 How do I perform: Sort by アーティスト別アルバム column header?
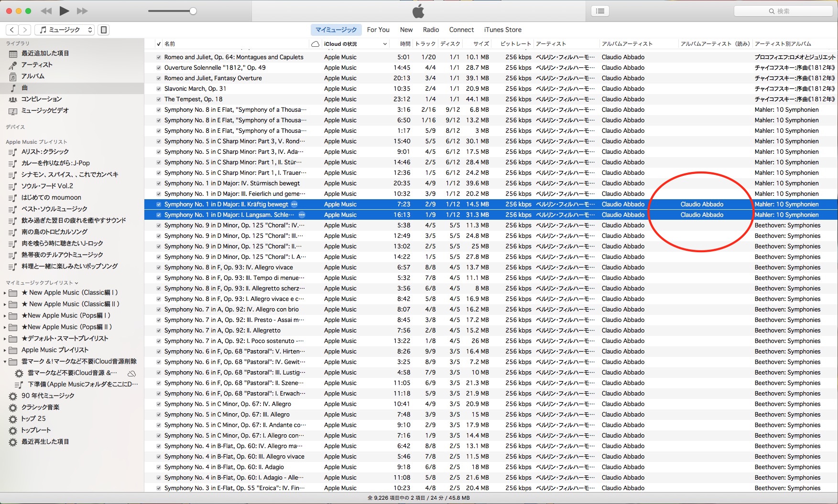pos(783,44)
